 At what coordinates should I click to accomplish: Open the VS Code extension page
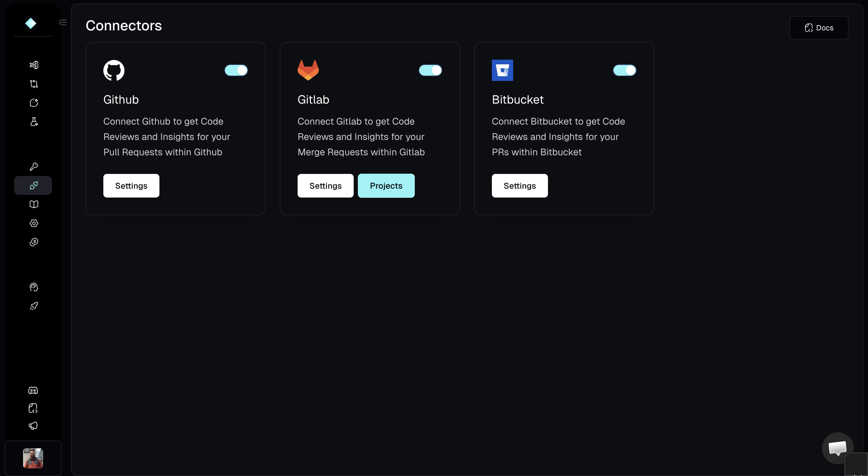coord(33,65)
